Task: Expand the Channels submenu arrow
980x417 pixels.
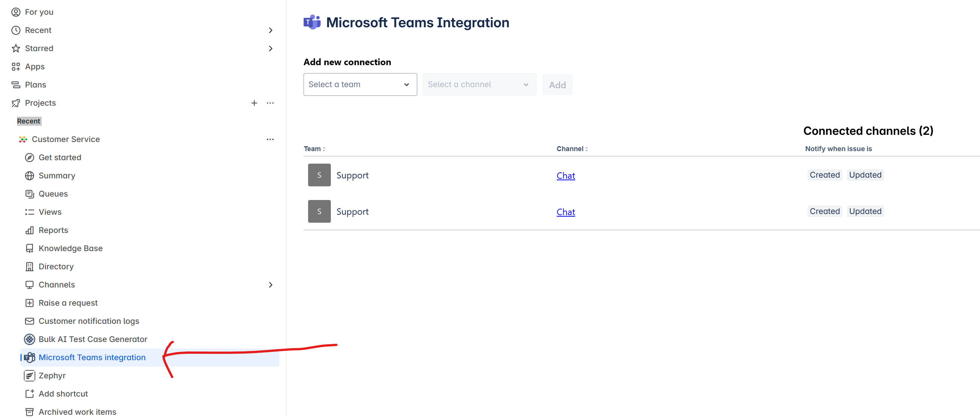Action: coord(271,285)
